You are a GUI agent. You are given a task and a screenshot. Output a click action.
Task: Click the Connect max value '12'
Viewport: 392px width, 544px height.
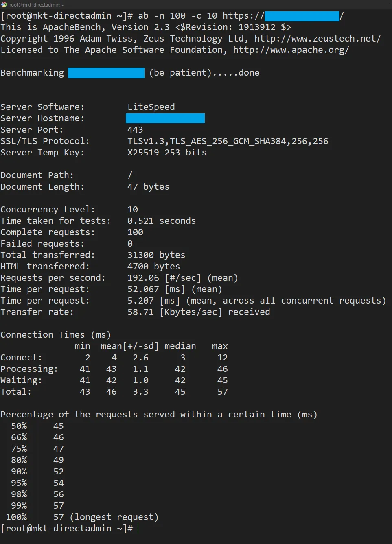[223, 358]
